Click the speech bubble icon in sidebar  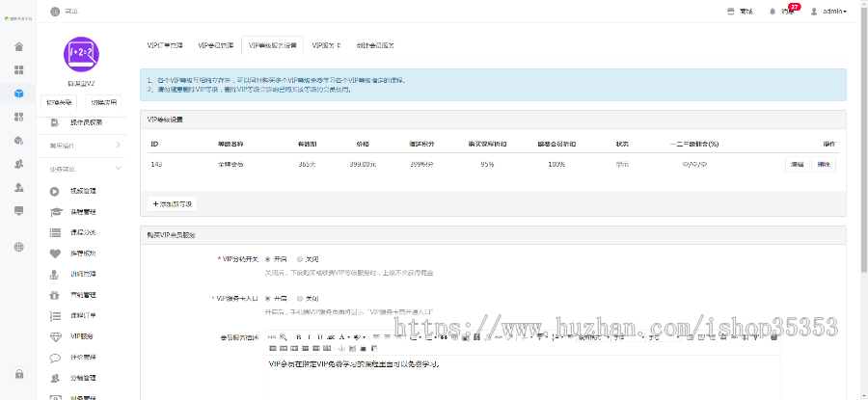point(54,358)
